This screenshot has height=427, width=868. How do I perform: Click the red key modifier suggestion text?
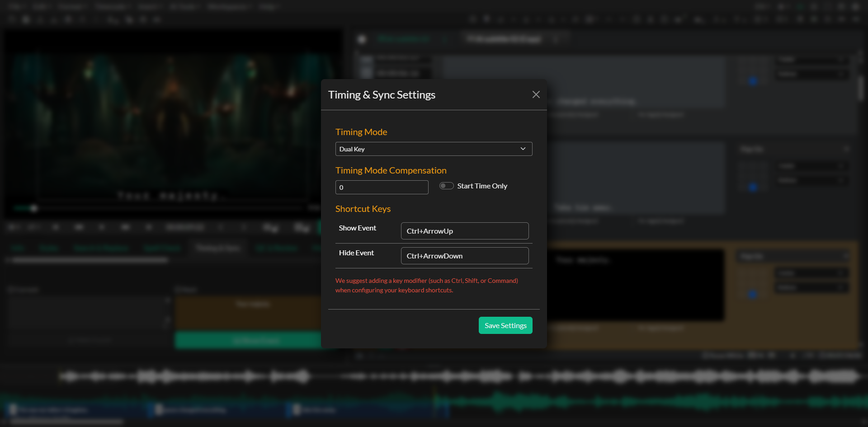(427, 286)
